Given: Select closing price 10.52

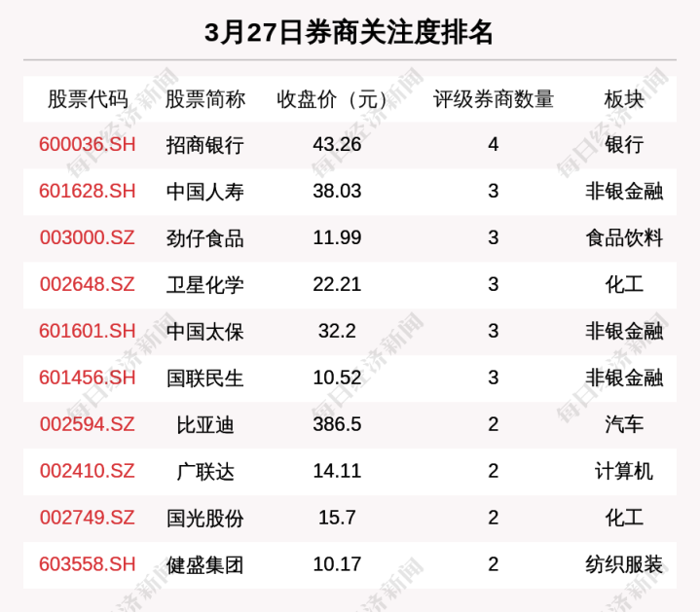Looking at the screenshot, I should pos(337,378).
